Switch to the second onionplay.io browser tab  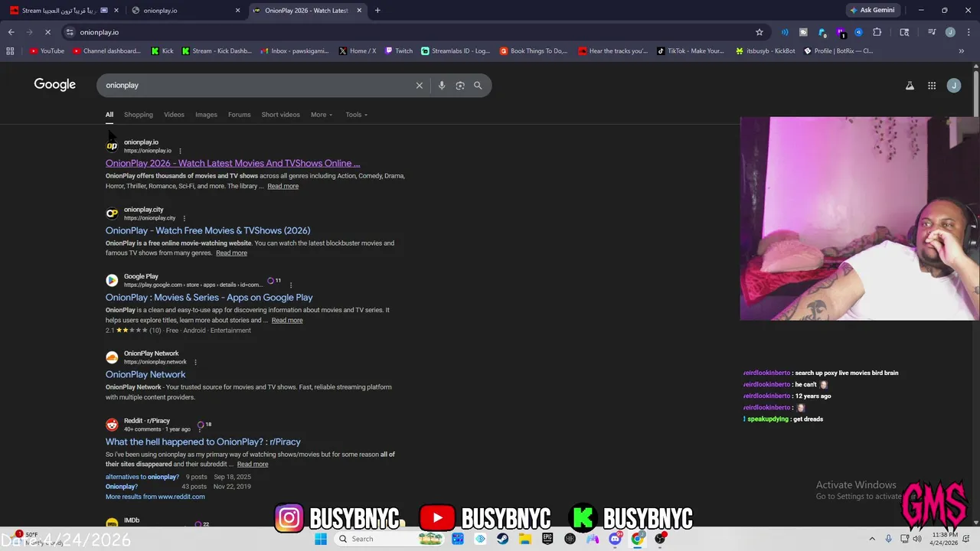tap(186, 11)
